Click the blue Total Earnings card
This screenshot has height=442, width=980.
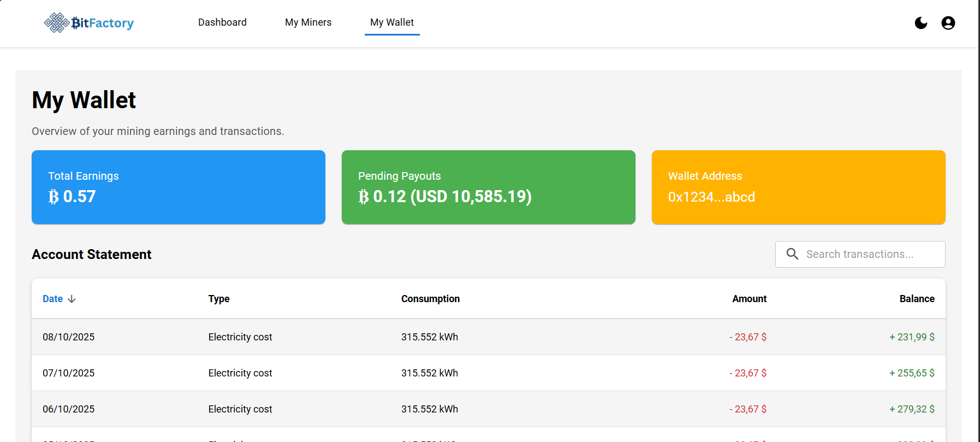point(179,187)
